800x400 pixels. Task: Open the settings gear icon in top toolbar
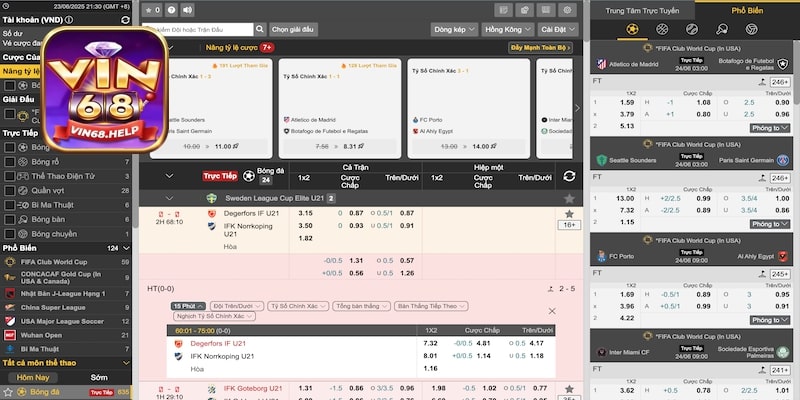pos(567,10)
